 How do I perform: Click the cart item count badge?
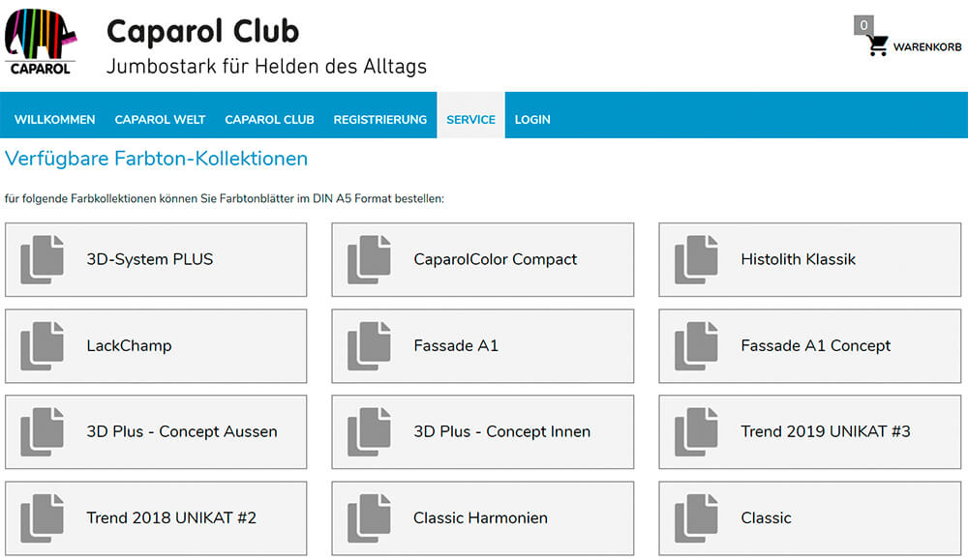point(863,25)
